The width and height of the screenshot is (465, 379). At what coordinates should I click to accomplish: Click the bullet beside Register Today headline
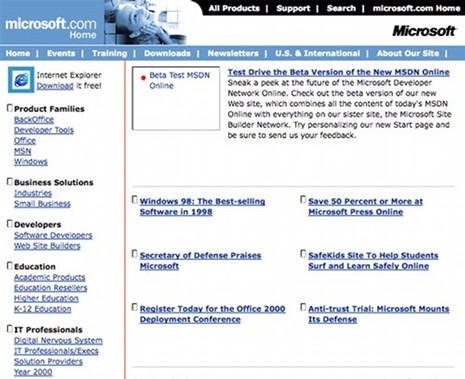[x=134, y=307]
